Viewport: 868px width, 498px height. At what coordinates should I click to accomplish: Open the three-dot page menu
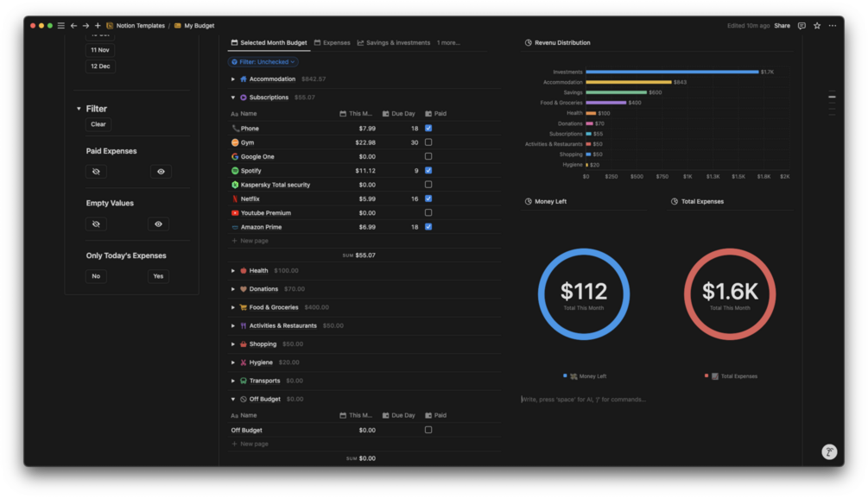(833, 25)
